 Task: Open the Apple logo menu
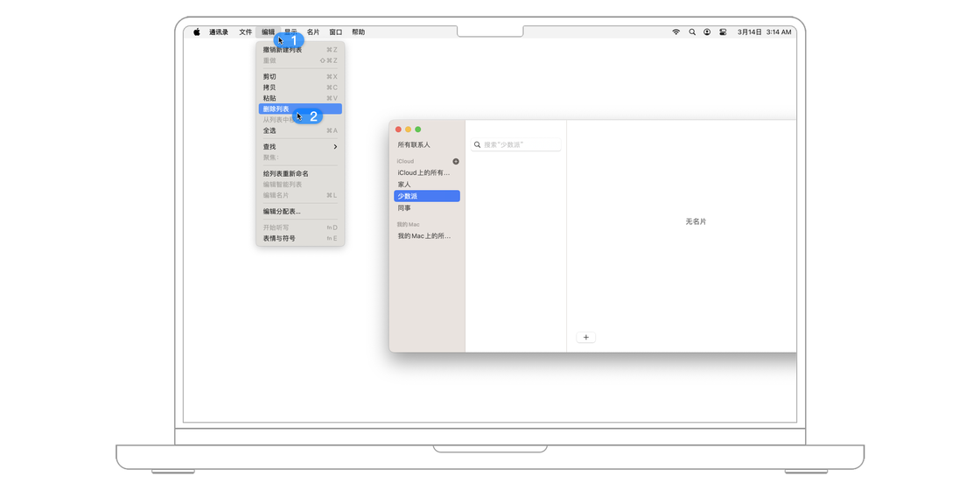tap(196, 31)
